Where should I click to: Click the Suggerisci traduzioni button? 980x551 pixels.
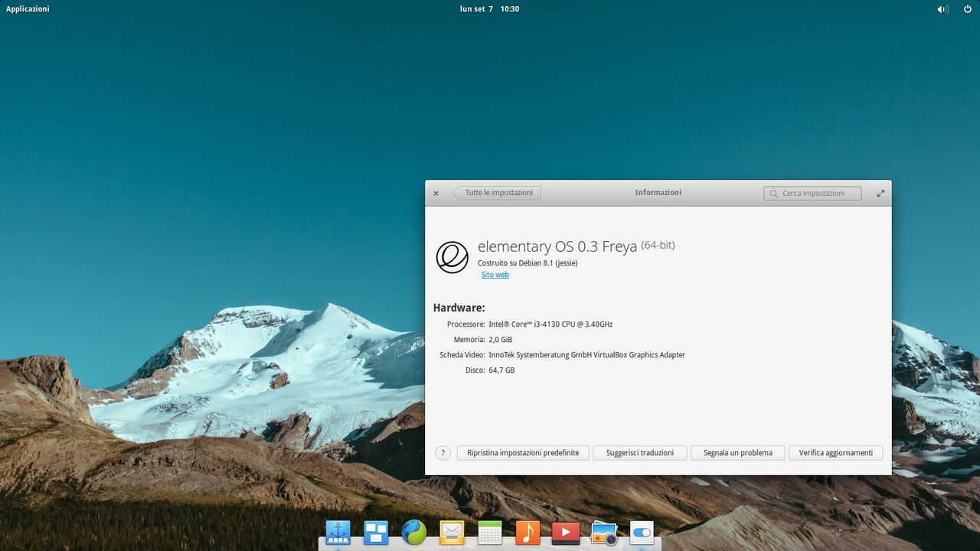point(640,453)
